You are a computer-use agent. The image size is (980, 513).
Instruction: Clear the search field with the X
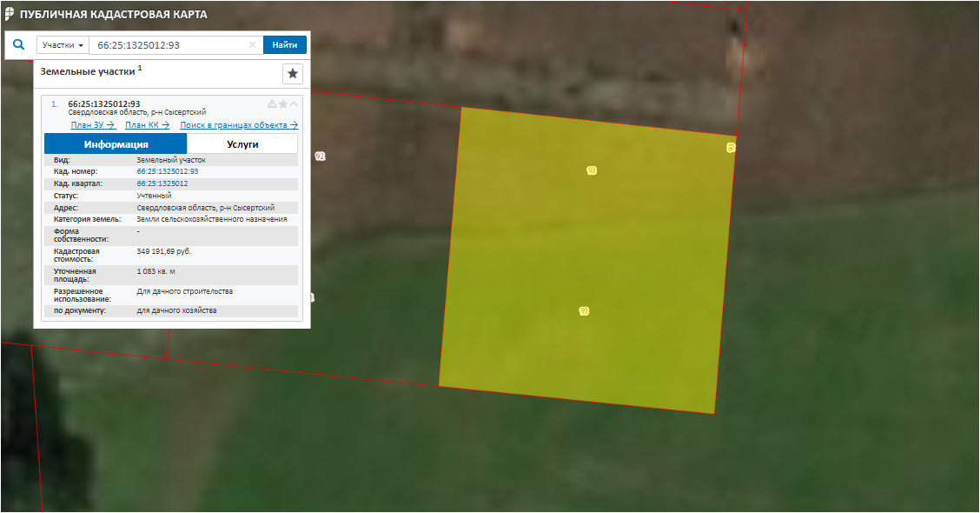pos(253,45)
